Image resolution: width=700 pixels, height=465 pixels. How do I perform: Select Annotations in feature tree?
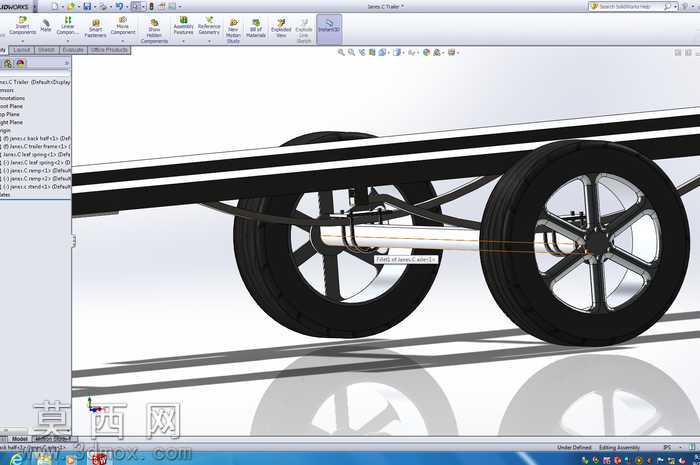pyautogui.click(x=12, y=98)
